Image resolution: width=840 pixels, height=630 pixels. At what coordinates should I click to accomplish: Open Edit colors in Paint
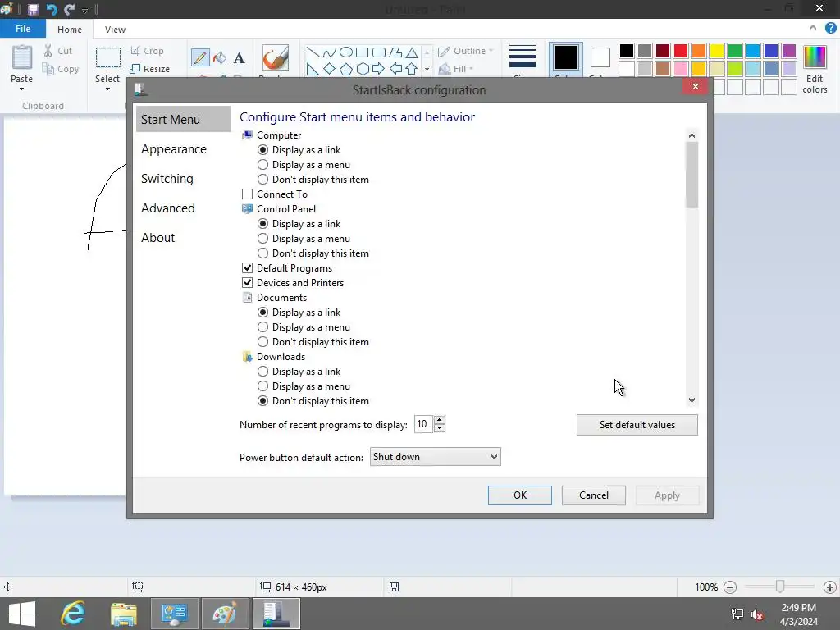815,70
